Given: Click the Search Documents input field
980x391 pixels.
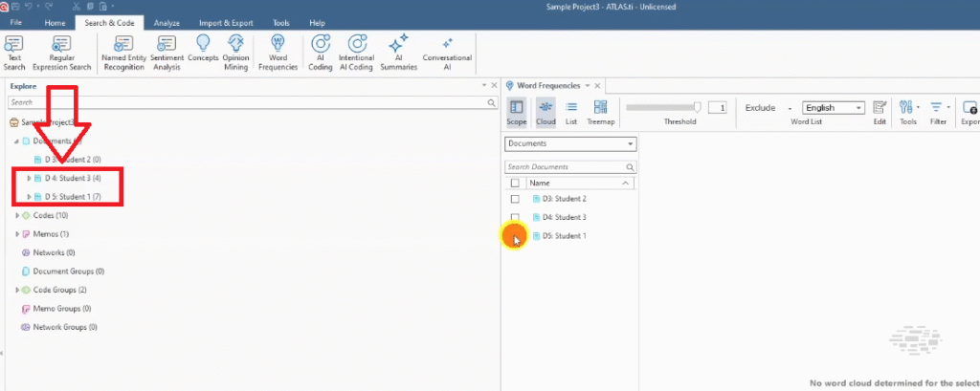Looking at the screenshot, I should click(x=565, y=166).
